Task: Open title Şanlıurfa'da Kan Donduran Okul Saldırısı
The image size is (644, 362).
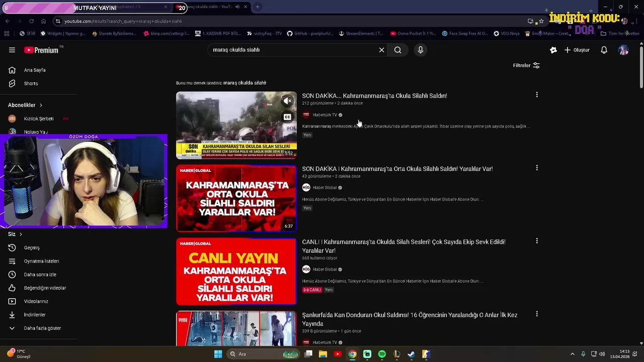Action: point(410,319)
